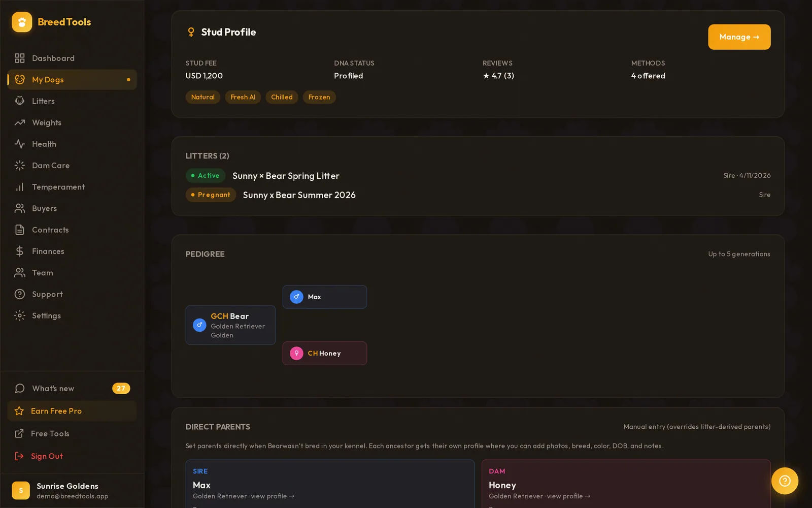Screen dimensions: 812x508
Task: Click the female icon on Honey's pedigree node
Action: click(296, 353)
